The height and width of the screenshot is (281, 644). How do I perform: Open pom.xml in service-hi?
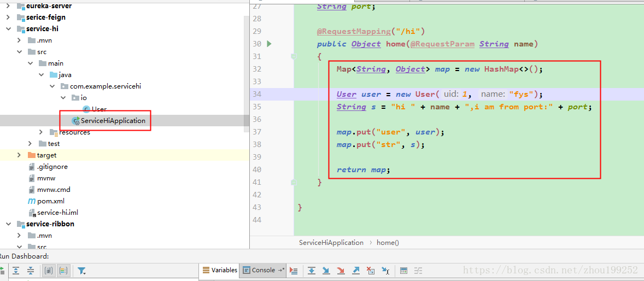(50, 201)
